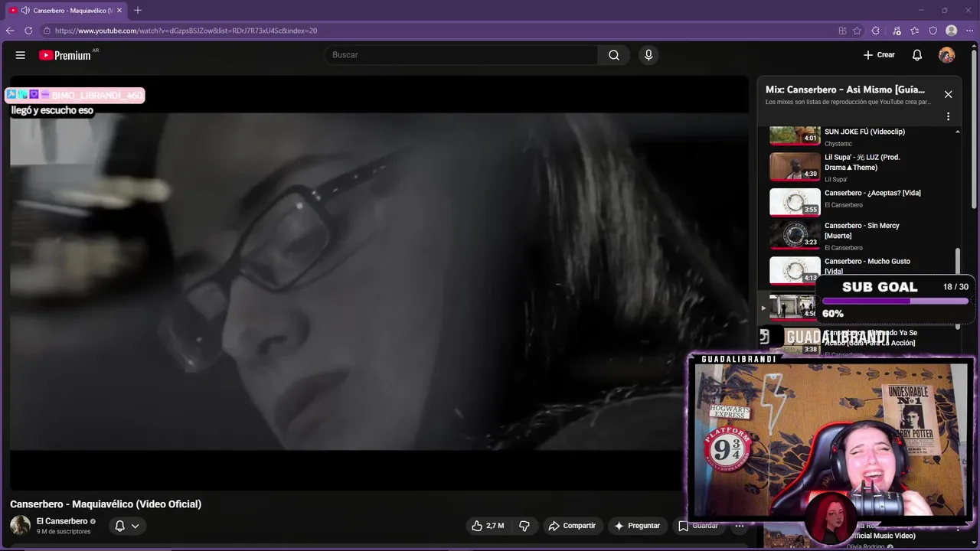Open the favorites list icon
This screenshot has height=551, width=980.
coord(915,31)
